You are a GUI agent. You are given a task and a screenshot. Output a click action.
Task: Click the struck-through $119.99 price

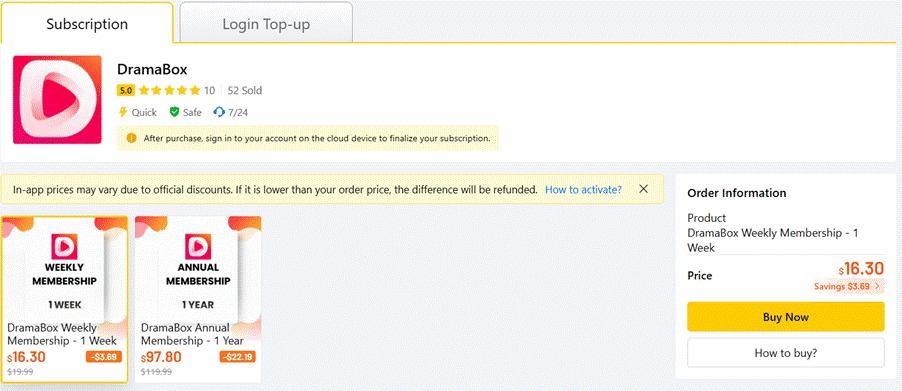156,371
